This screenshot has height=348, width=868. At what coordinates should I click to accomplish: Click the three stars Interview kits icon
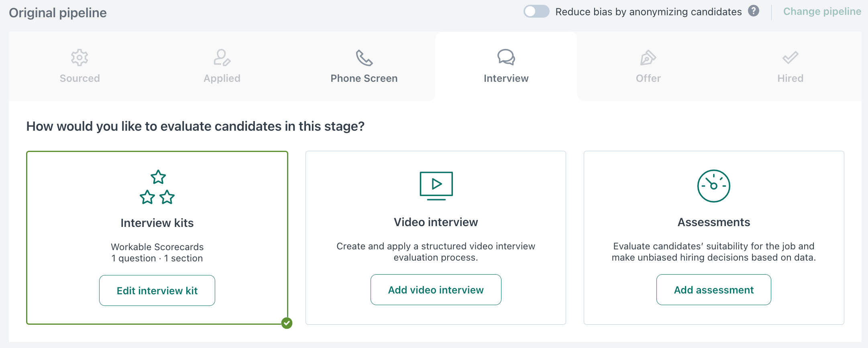157,187
